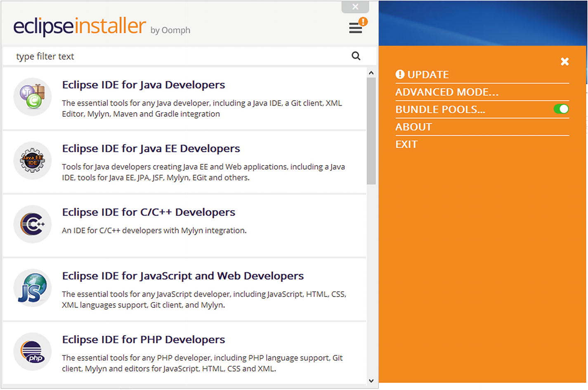Click "An IDE for C/C++ developers" description
The width and height of the screenshot is (588, 390).
[154, 230]
